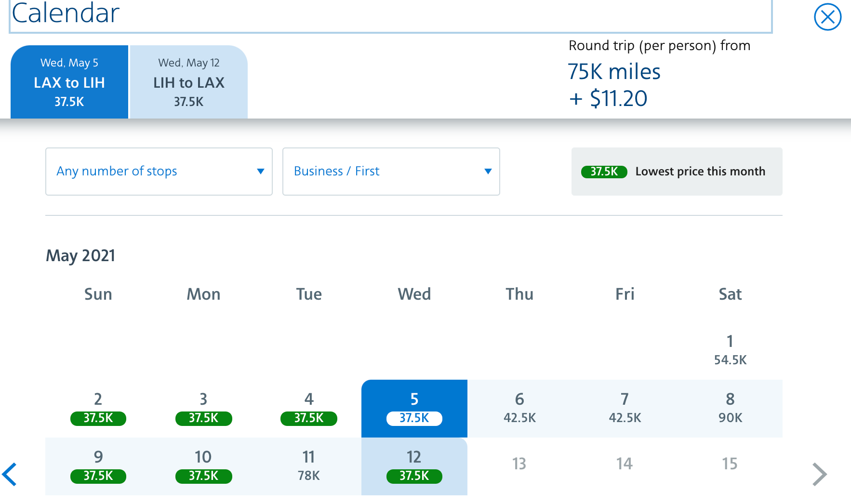Select May 10 with 37.5K fare

coord(203,466)
